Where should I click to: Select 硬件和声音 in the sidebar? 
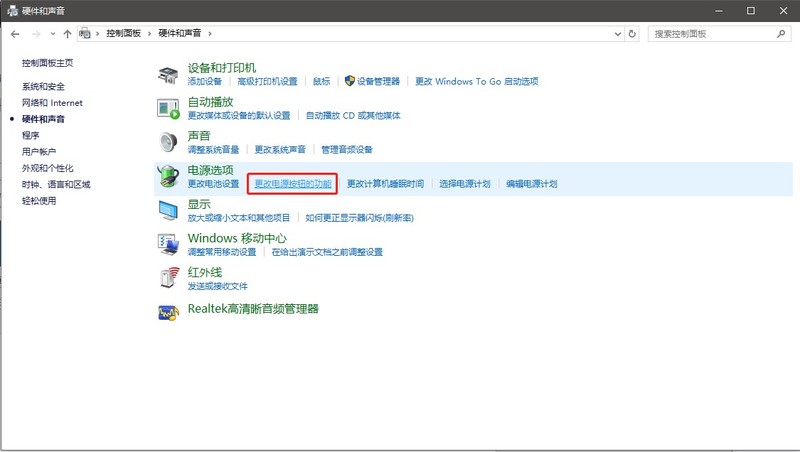click(43, 119)
